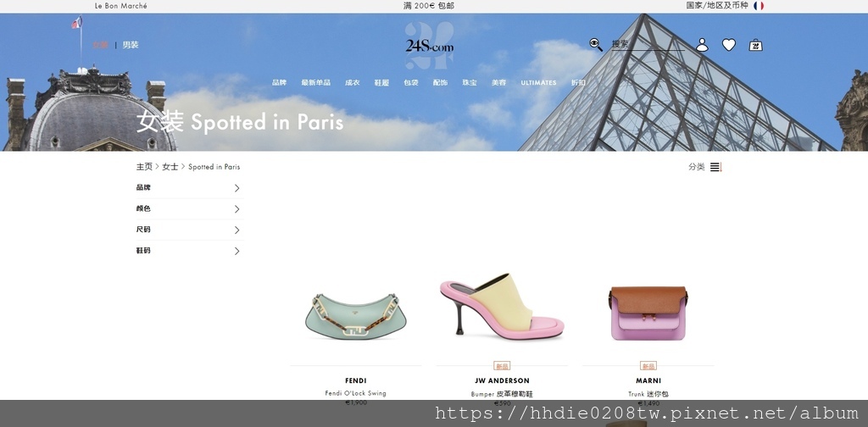Open 国家/地区及币种 selector
The image size is (868, 427).
click(717, 6)
